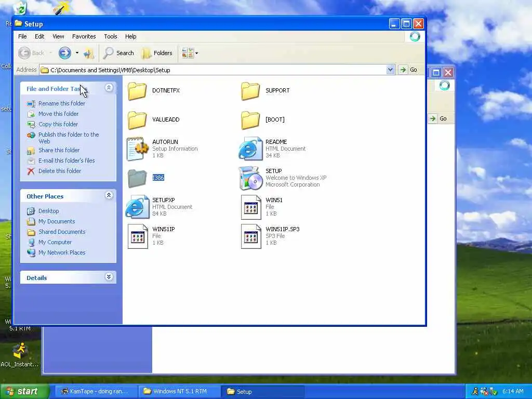Screen dimensions: 532x399
Task: Maximize the background explorer window
Action: (436, 72)
